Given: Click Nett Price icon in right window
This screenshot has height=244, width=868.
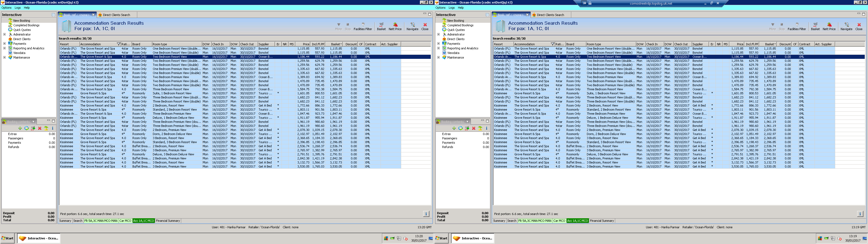Looking at the screenshot, I should [x=829, y=26].
